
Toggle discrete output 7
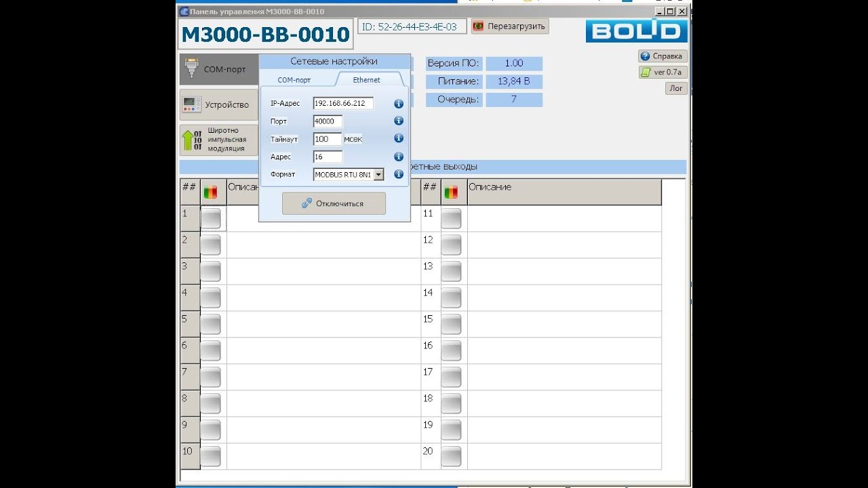coord(211,377)
